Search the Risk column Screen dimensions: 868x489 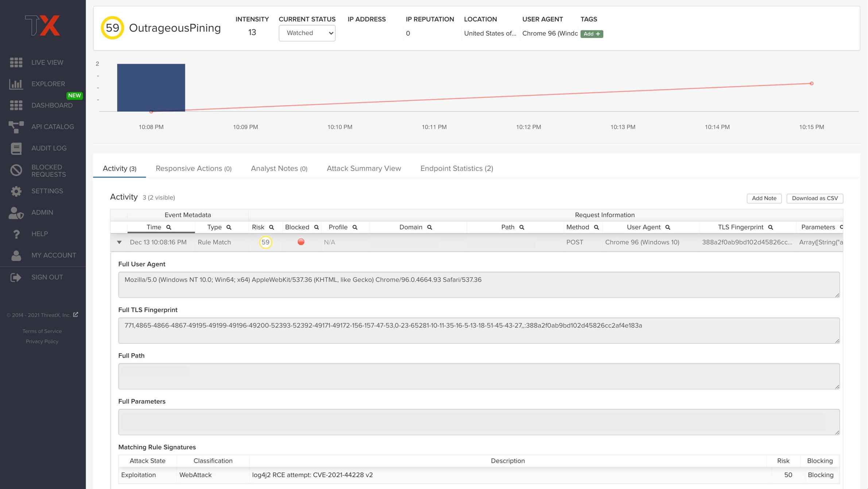(x=272, y=227)
